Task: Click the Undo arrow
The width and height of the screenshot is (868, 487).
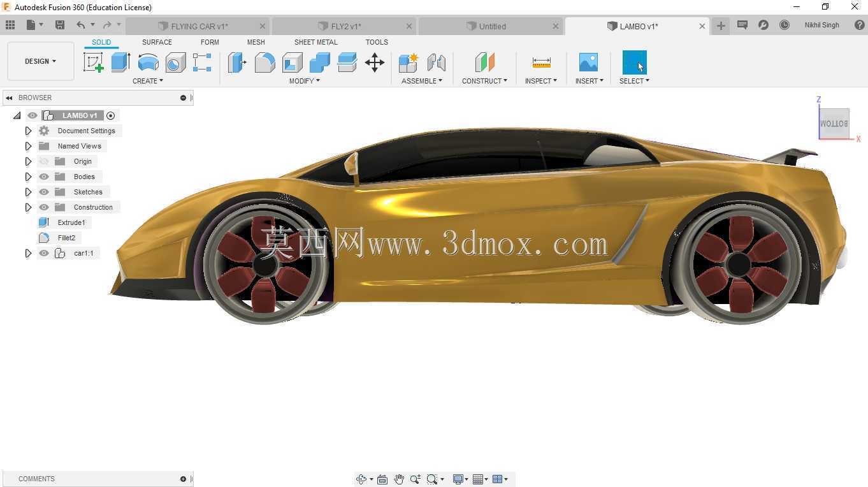Action: coord(81,25)
